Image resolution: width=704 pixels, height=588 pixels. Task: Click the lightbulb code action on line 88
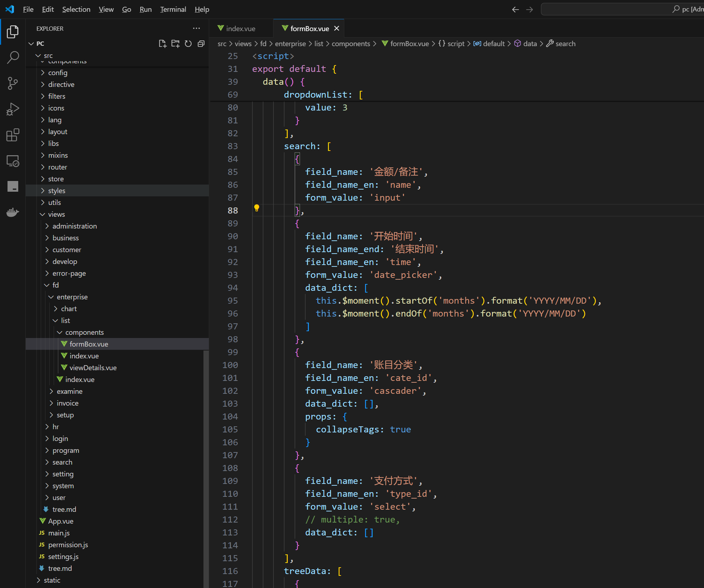(x=256, y=208)
